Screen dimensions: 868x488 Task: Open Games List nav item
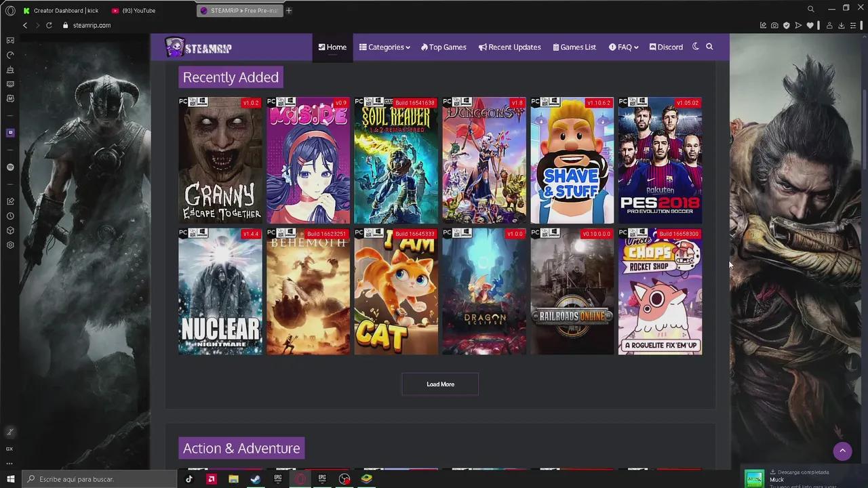click(574, 47)
